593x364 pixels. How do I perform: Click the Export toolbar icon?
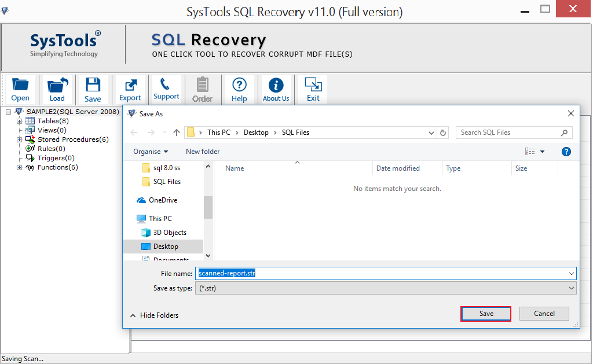coord(130,90)
